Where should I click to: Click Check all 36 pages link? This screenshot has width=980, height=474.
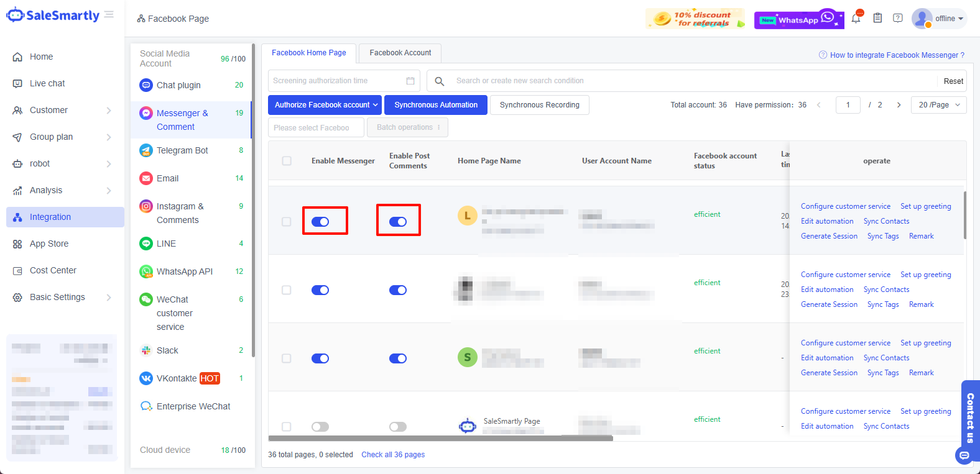(x=393, y=455)
